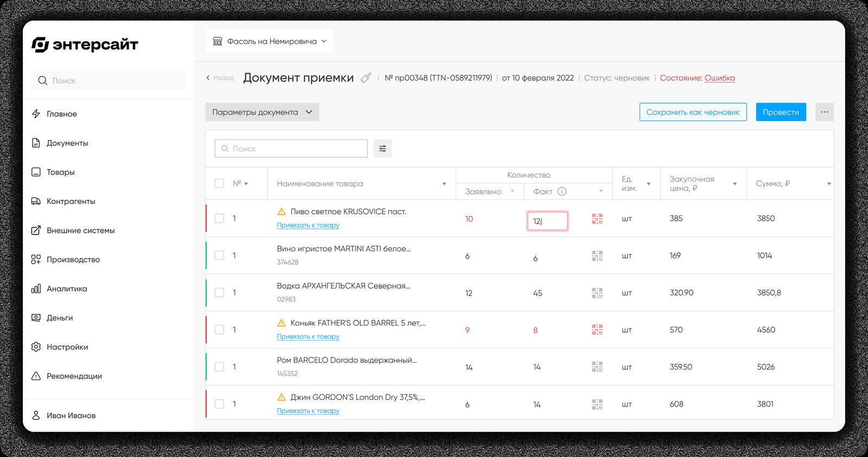Image resolution: width=868 pixels, height=457 pixels.
Task: Click the Энтерсайт logo
Action: [85, 45]
